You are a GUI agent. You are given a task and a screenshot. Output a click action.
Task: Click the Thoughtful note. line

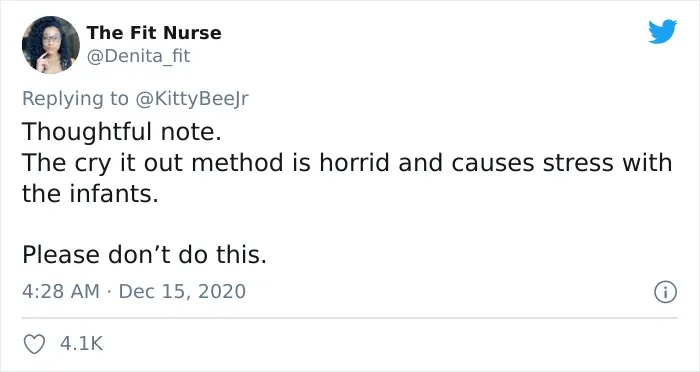point(122,132)
